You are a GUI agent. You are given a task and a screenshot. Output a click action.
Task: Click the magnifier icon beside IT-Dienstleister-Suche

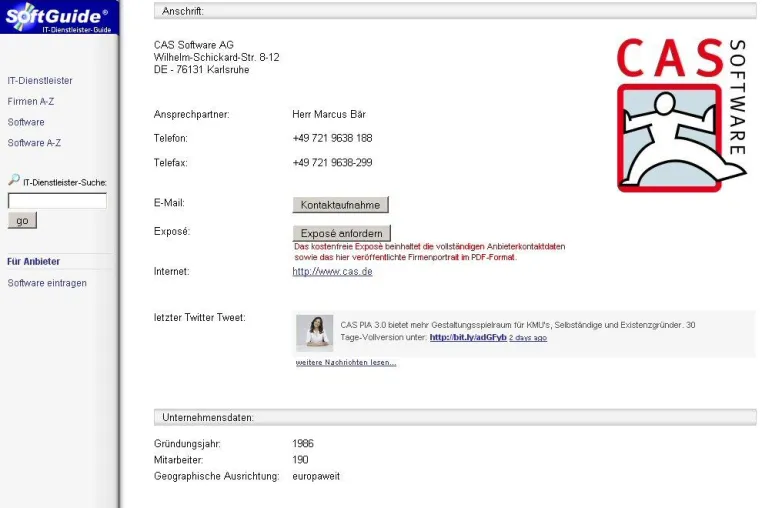pos(14,180)
